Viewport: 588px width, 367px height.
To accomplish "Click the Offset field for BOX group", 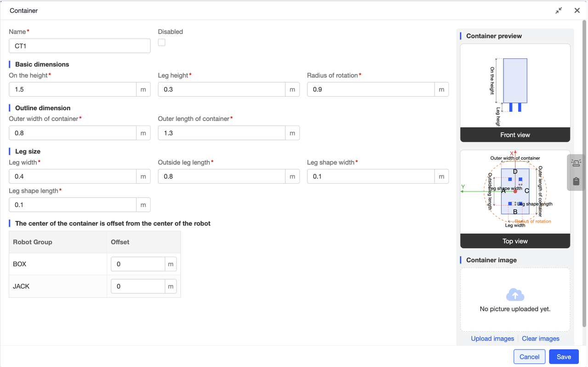I will coord(138,264).
